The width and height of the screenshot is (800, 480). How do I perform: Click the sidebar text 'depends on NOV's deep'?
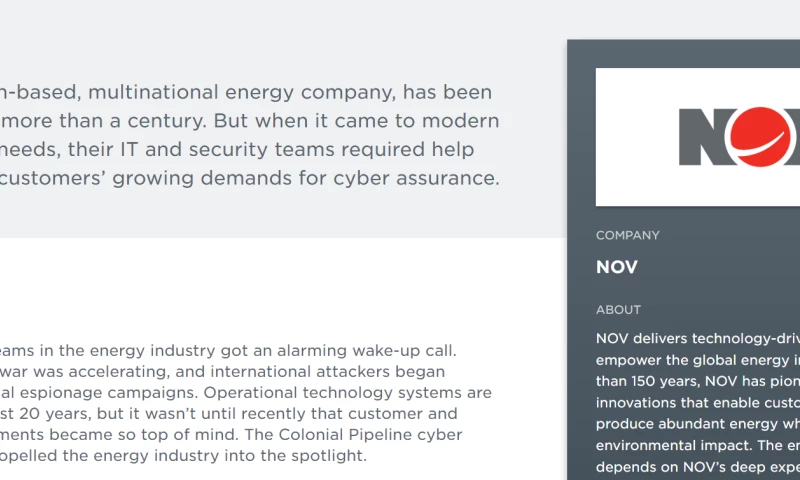(x=697, y=467)
